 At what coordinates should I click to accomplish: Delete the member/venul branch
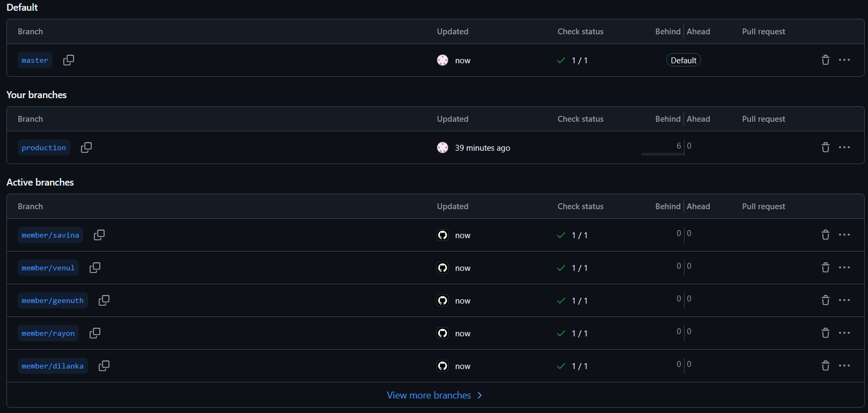coord(826,268)
